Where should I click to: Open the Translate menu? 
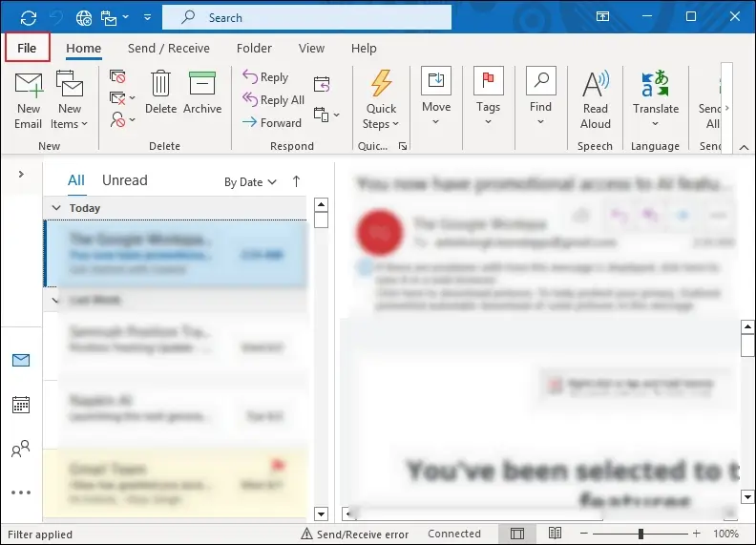pos(655,100)
